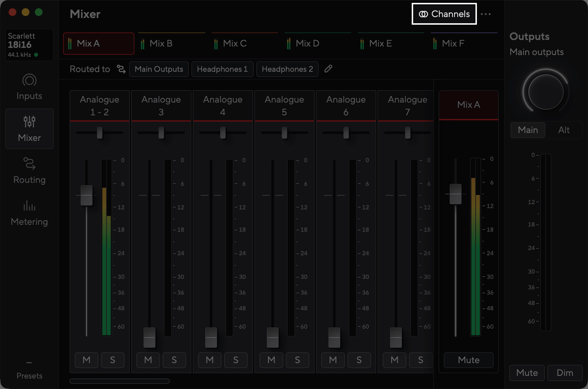Viewport: 588px width, 389px height.
Task: Solo the Analogue 1-2 channel
Action: pos(113,360)
